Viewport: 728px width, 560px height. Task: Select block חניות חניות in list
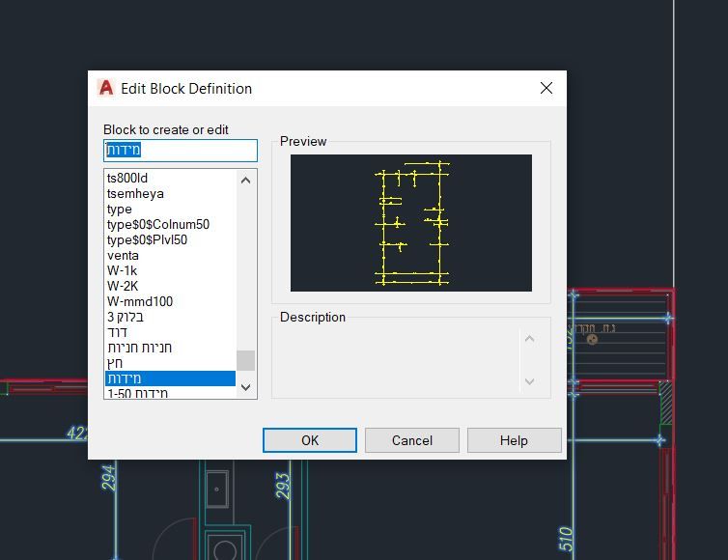point(170,348)
